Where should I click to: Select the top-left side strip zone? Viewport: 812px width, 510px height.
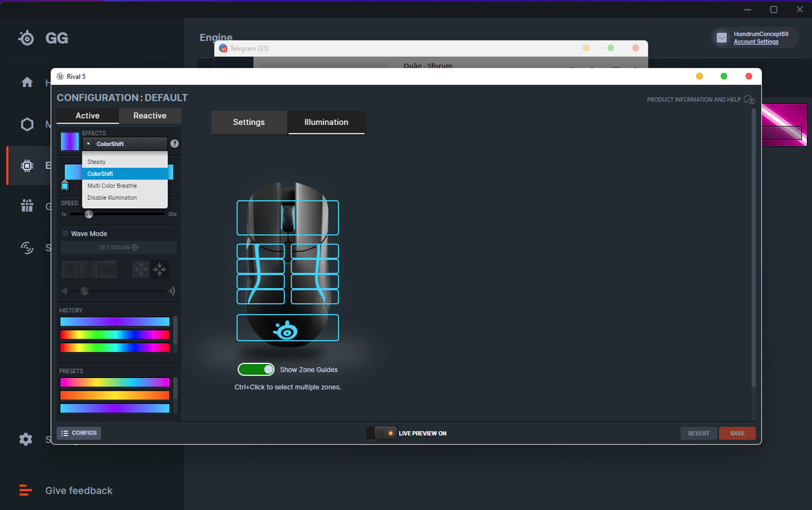(x=261, y=251)
